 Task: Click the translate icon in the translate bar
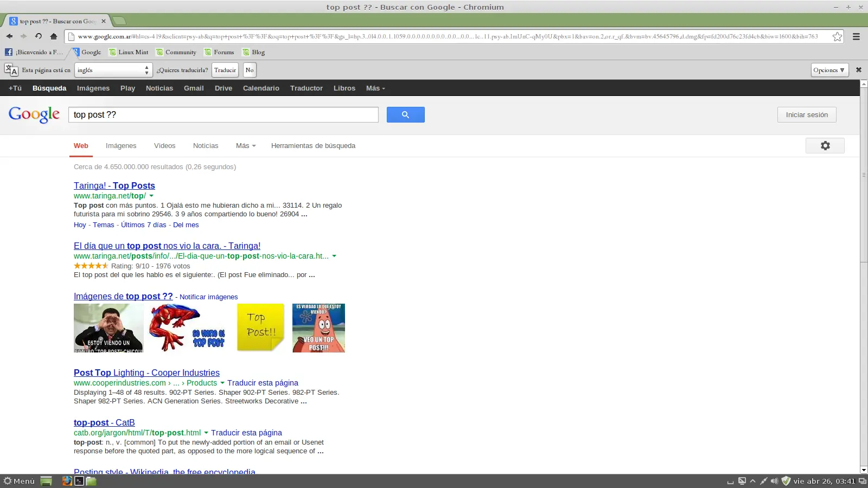click(x=11, y=70)
